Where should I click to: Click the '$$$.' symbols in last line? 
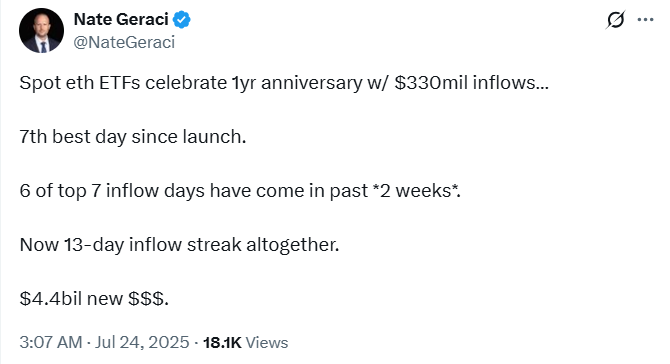[x=149, y=299]
